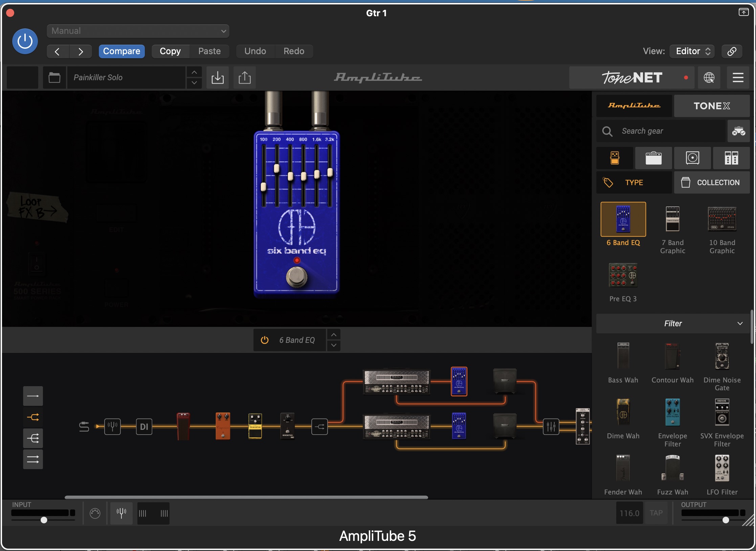Toggle the plugin power bypass button
Viewport: 756px width, 551px height.
point(25,41)
